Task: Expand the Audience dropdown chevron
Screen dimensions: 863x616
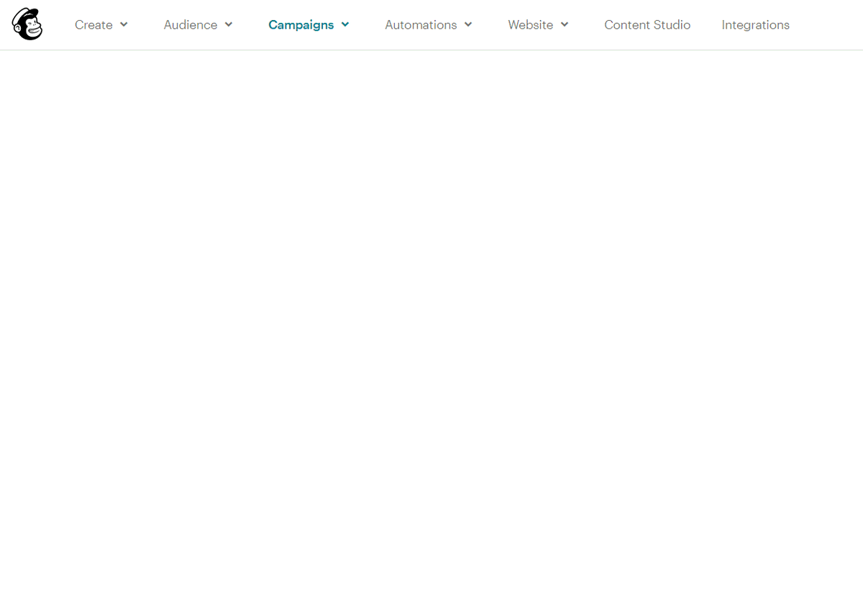Action: [x=229, y=24]
